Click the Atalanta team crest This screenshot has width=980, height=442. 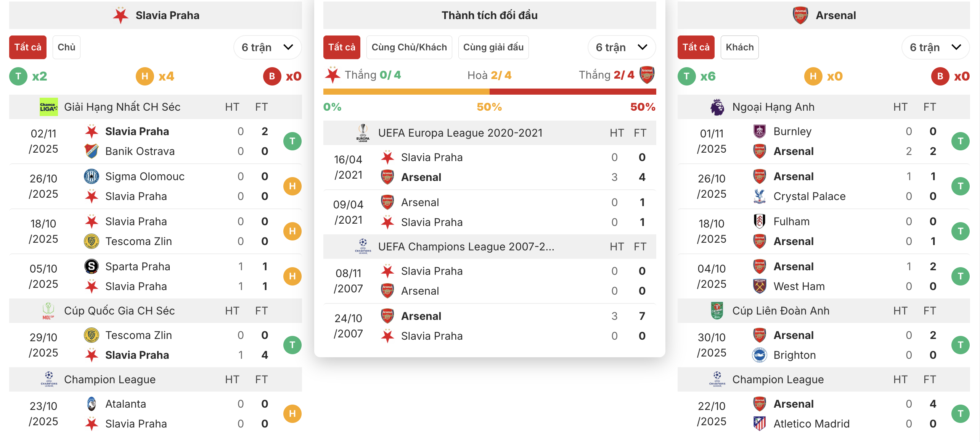click(x=92, y=404)
